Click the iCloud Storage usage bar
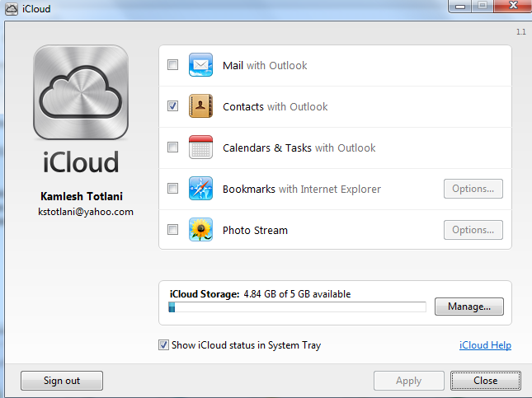 click(297, 307)
